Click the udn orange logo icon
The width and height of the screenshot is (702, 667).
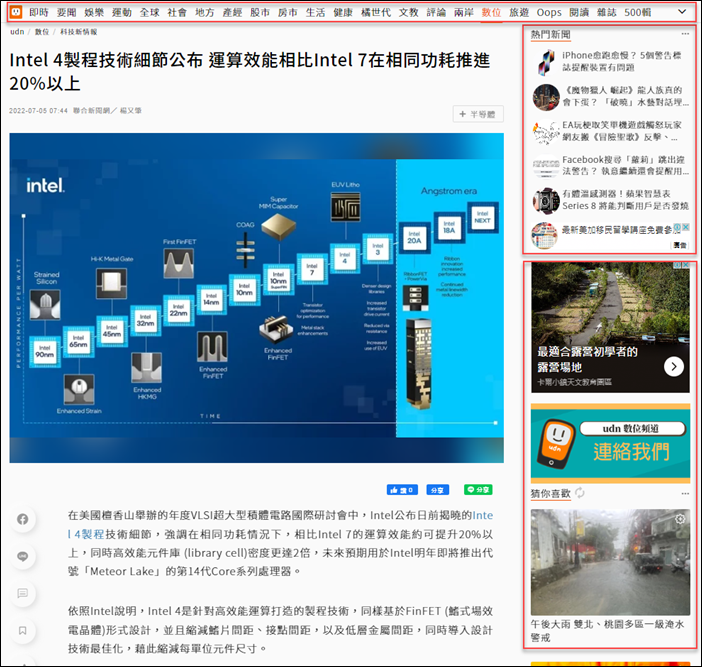(x=16, y=12)
